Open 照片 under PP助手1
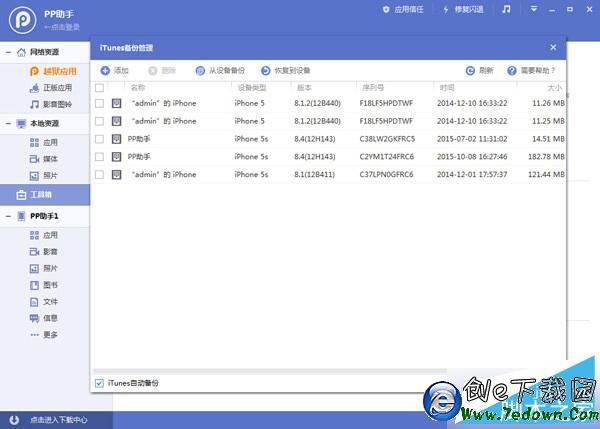 pos(44,268)
